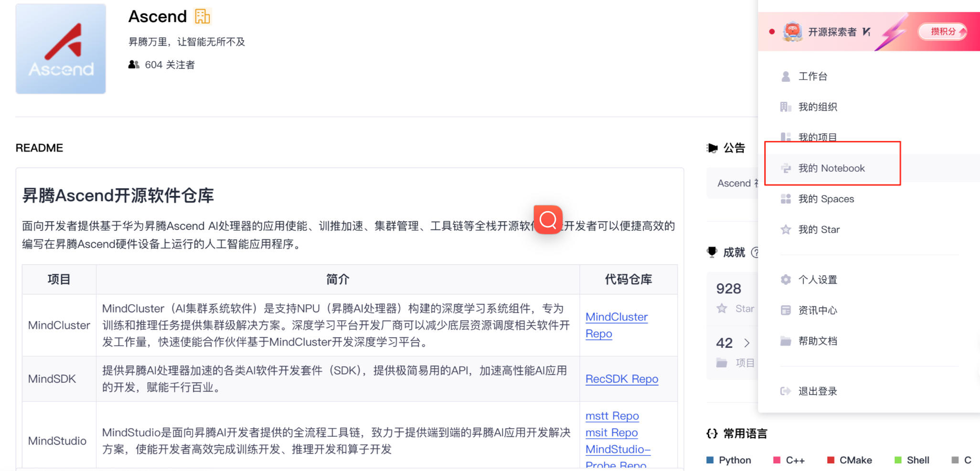Open the MindCluster Repo link
Viewport: 980px width, 471px height.
point(617,325)
